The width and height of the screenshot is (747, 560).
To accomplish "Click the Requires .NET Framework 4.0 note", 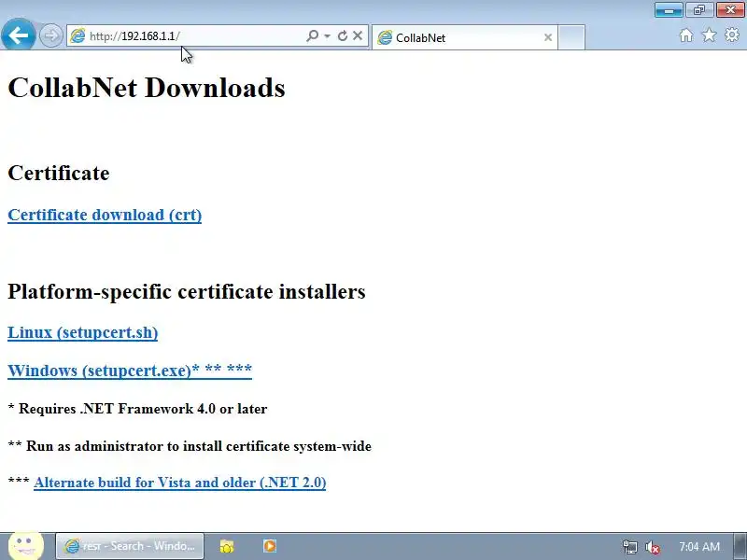I will click(x=137, y=409).
